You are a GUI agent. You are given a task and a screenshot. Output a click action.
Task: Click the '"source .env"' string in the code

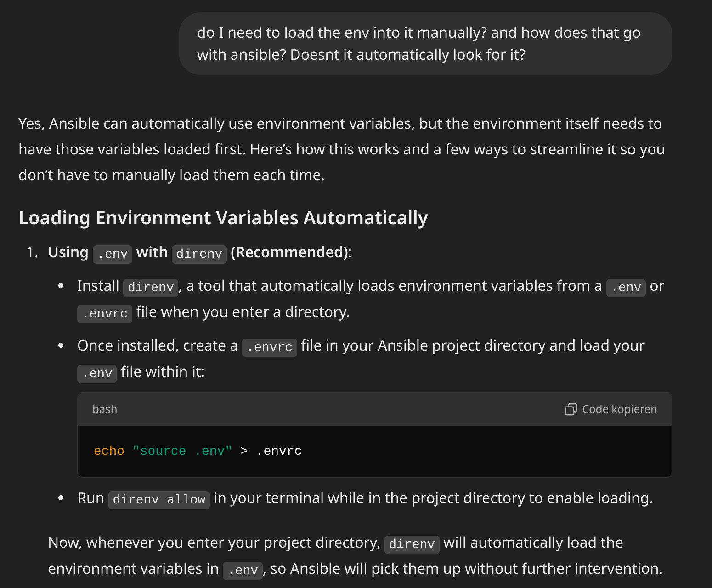[x=182, y=451]
